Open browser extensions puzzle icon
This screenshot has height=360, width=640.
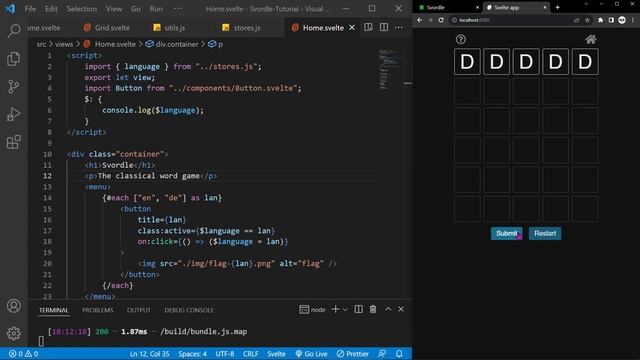600,20
